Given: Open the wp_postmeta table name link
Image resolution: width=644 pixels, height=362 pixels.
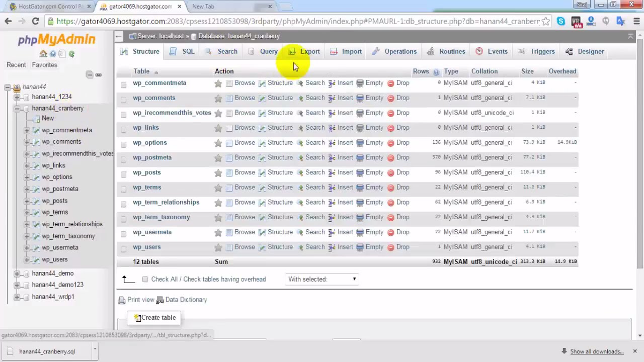Looking at the screenshot, I should click(x=152, y=157).
